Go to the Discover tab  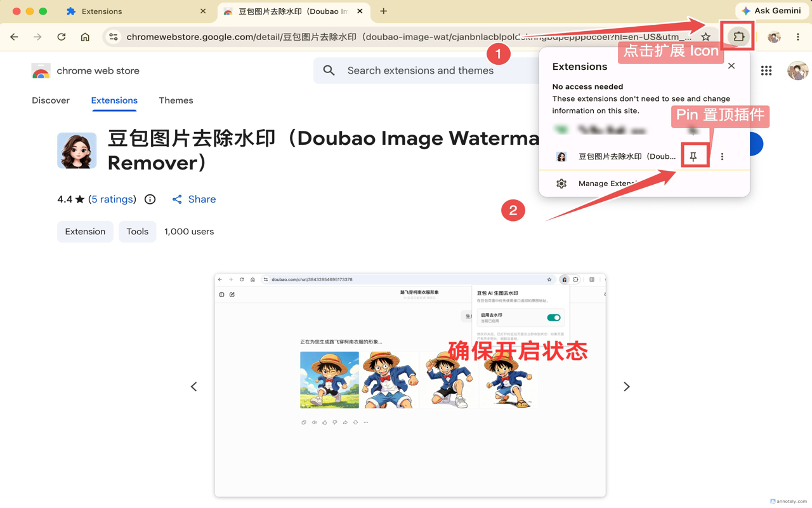[51, 100]
